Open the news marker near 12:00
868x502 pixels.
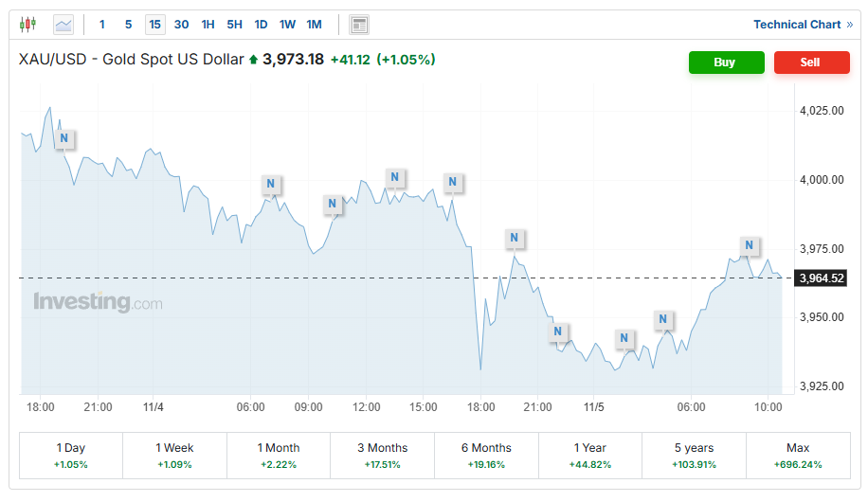[395, 177]
